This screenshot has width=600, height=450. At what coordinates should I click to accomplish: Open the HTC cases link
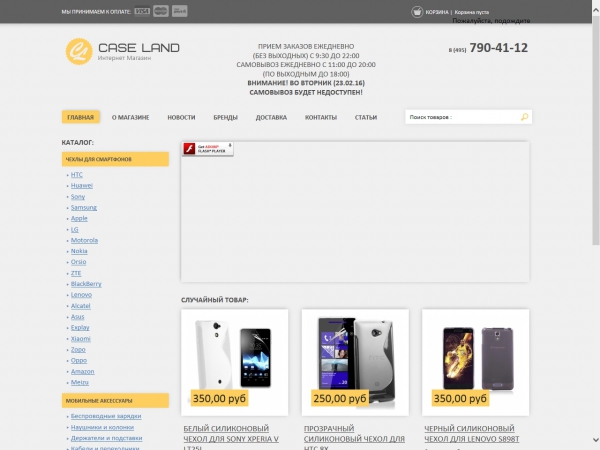77,174
